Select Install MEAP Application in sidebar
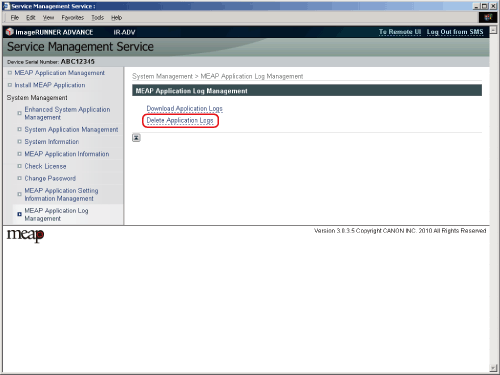This screenshot has height=375, width=500. [x=50, y=85]
